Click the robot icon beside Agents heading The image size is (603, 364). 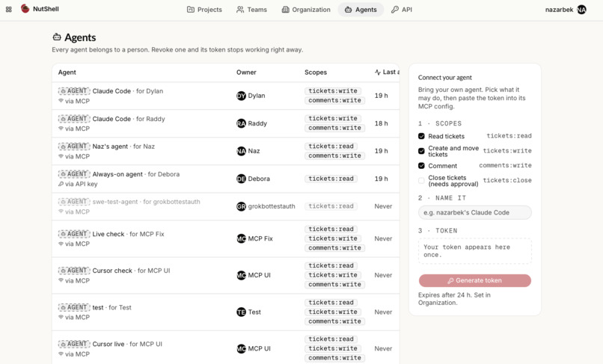click(57, 37)
